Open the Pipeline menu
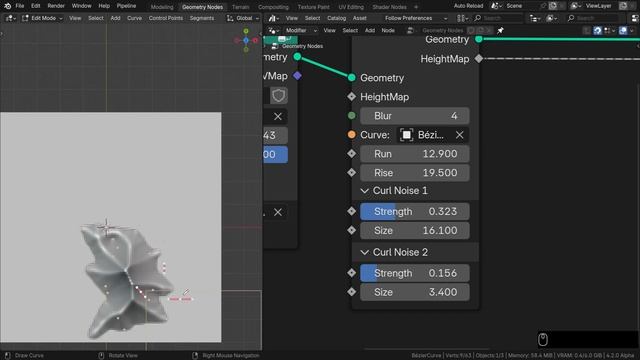This screenshot has height=360, width=640. 126,6
